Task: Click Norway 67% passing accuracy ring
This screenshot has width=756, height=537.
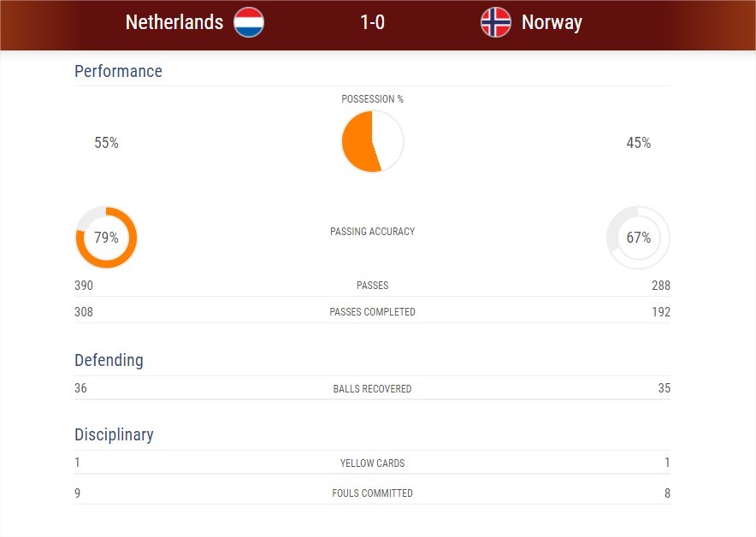Action: 638,237
